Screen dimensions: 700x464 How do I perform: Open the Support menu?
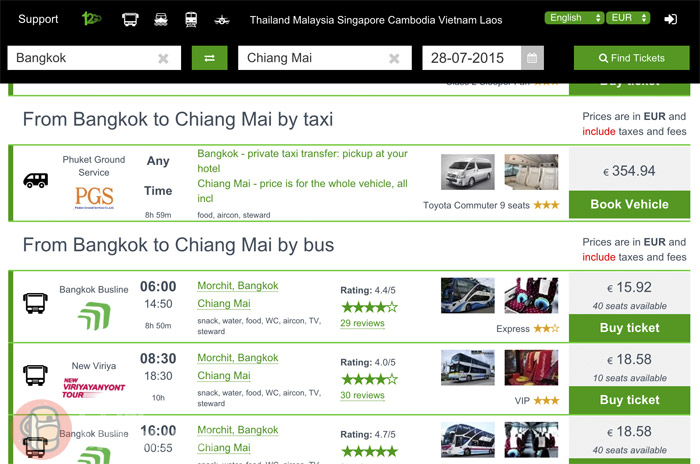click(38, 19)
